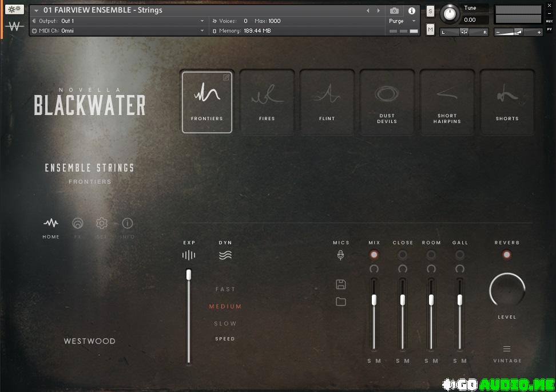Click the MICS microphone icon
The height and width of the screenshot is (392, 556).
click(x=340, y=255)
